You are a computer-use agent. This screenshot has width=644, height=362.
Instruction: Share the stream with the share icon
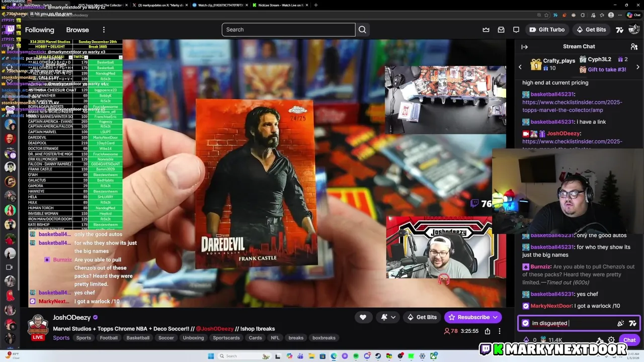(x=487, y=331)
